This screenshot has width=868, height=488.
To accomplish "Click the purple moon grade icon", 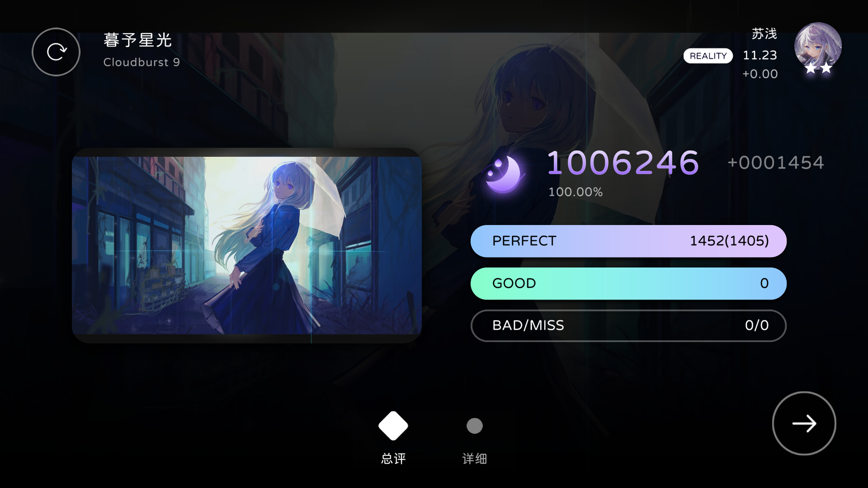I will point(504,174).
